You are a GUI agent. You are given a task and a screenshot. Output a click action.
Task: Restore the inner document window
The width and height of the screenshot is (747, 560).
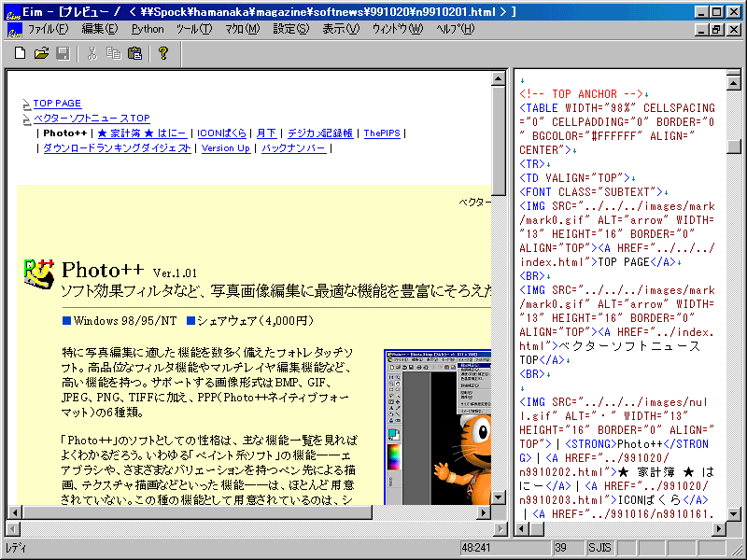[716, 30]
